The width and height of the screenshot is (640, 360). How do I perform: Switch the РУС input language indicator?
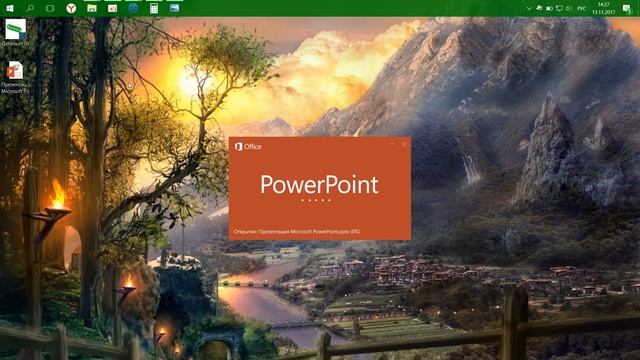582,9
